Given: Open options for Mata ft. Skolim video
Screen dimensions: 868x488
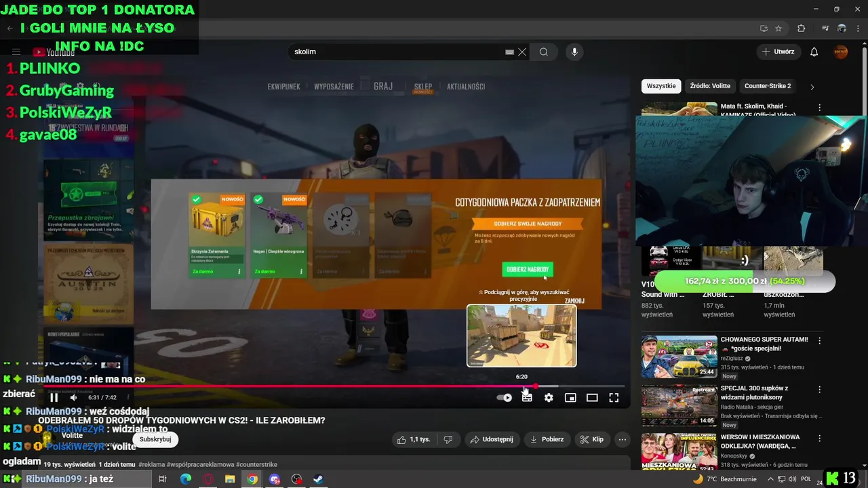Looking at the screenshot, I should point(819,108).
